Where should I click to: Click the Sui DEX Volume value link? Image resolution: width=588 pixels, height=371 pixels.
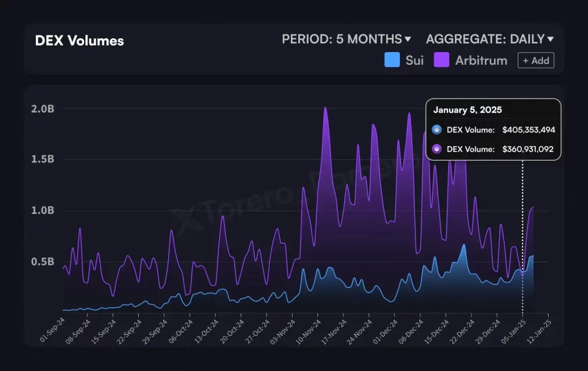pos(528,130)
